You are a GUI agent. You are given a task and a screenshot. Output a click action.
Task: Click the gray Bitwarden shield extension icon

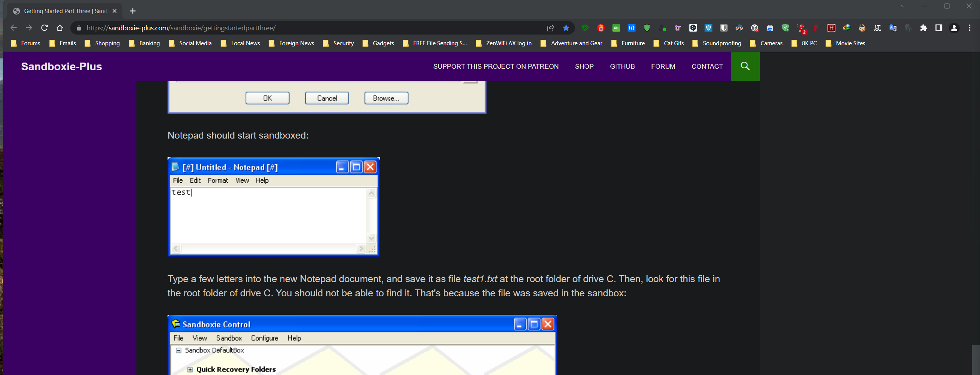point(724,28)
